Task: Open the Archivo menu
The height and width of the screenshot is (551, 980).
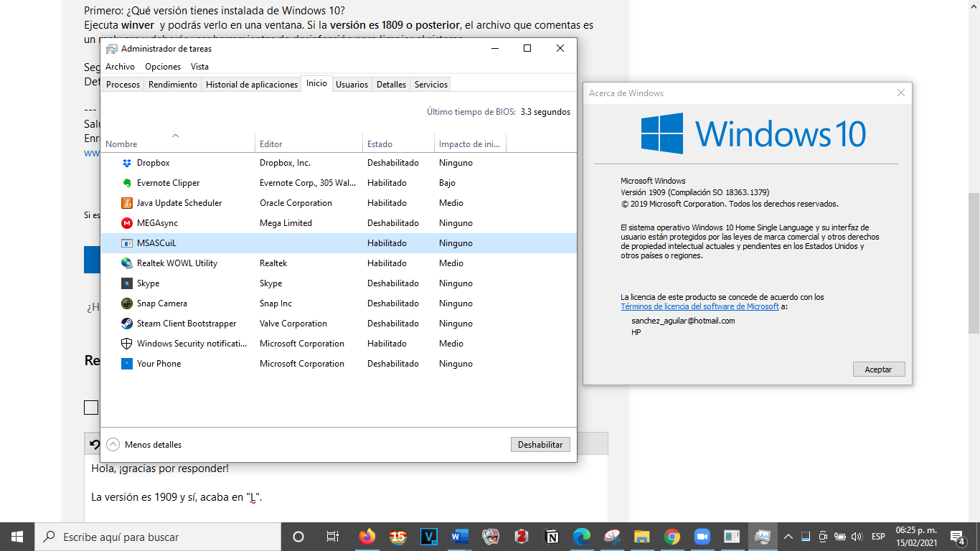Action: pyautogui.click(x=120, y=67)
